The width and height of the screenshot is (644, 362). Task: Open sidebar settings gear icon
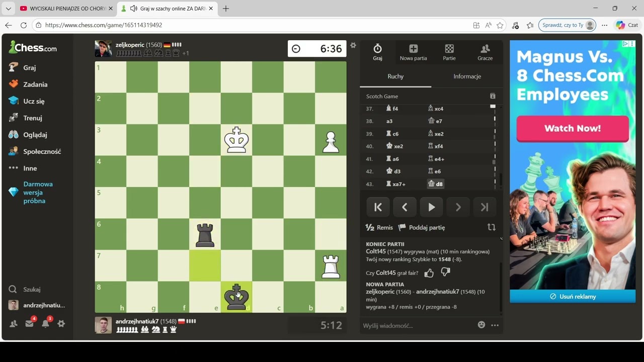click(x=61, y=324)
